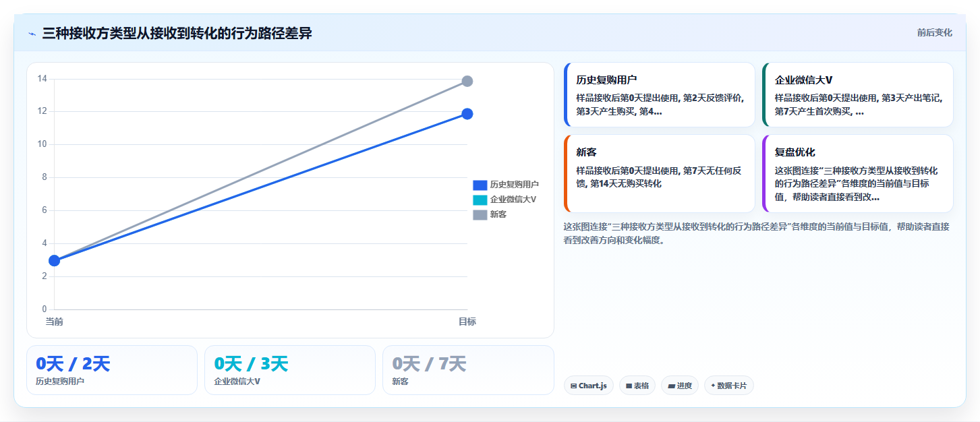Click the panel title 三种接收方类型从接收到转化的行为路径差异
The image size is (980, 422).
177,34
